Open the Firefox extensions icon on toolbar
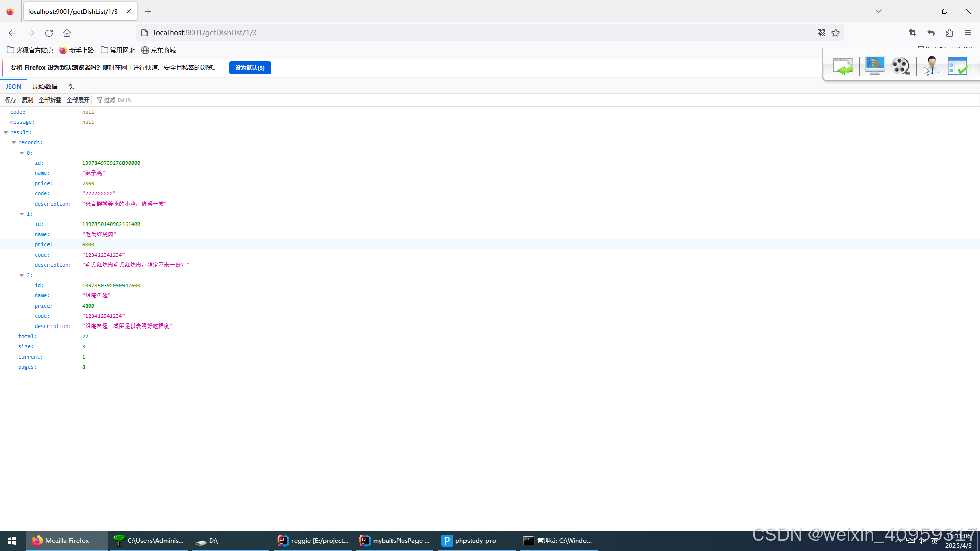The height and width of the screenshot is (551, 980). 949,33
